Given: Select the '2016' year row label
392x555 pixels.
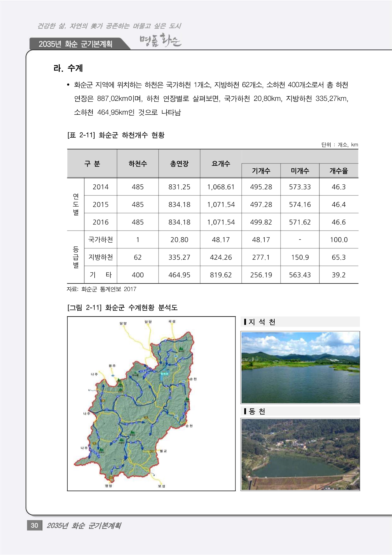Looking at the screenshot, I should 101,222.
